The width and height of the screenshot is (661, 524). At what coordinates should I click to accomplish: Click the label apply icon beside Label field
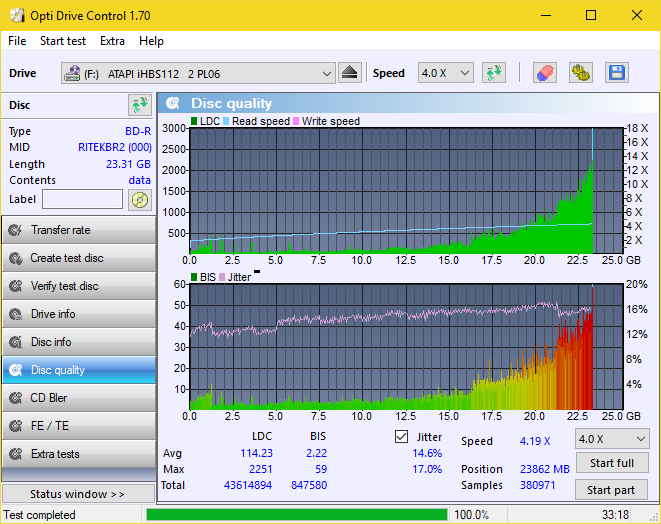coord(139,199)
